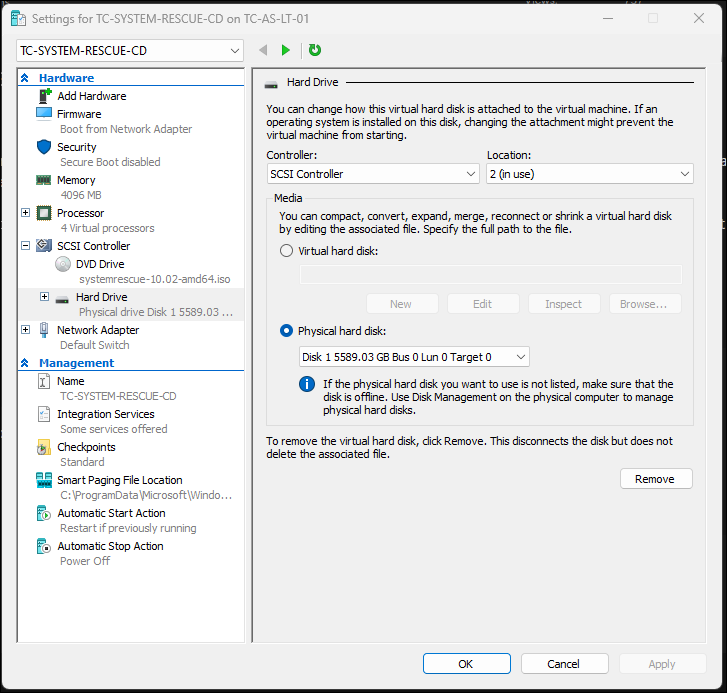This screenshot has height=693, width=727.
Task: Click the green refresh icon
Action: pos(315,50)
